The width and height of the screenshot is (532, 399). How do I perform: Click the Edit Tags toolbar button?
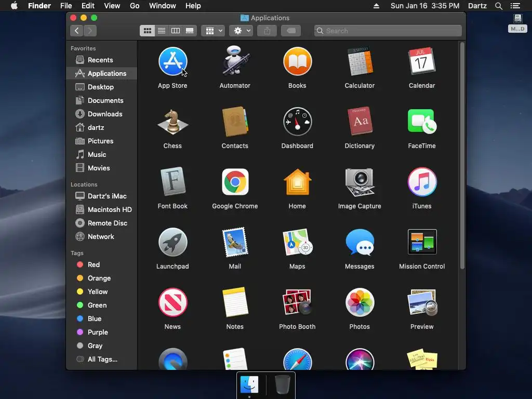(291, 31)
